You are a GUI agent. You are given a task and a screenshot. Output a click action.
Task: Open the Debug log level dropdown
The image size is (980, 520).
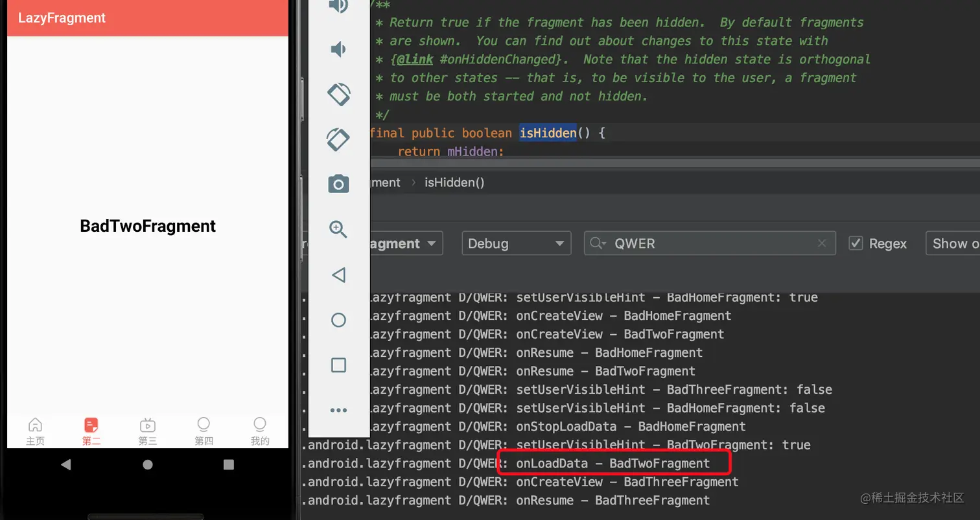[x=516, y=243]
